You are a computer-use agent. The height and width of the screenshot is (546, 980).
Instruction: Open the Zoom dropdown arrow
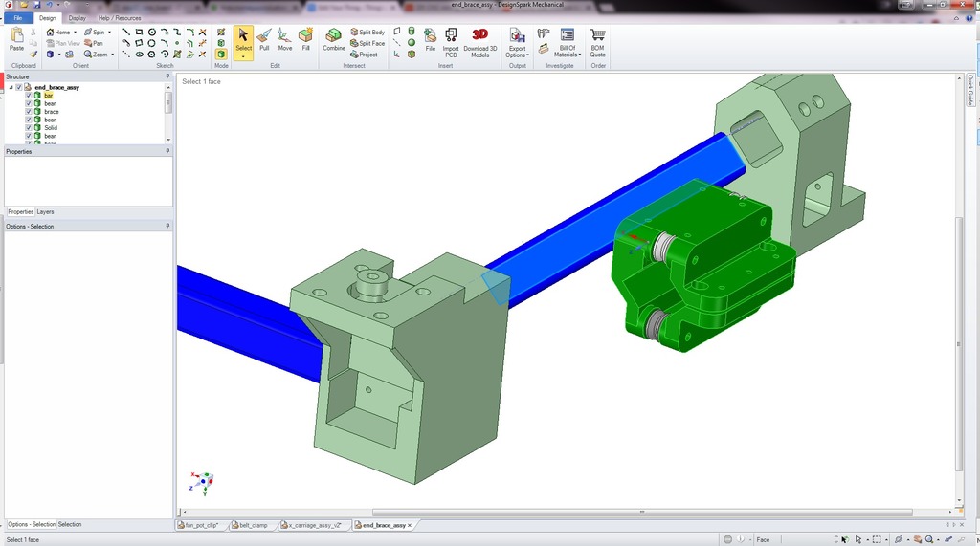[113, 55]
